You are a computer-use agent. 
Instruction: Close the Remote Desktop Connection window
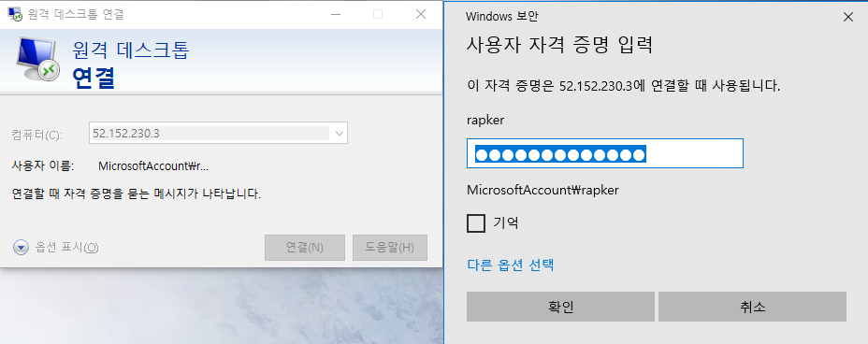[420, 15]
